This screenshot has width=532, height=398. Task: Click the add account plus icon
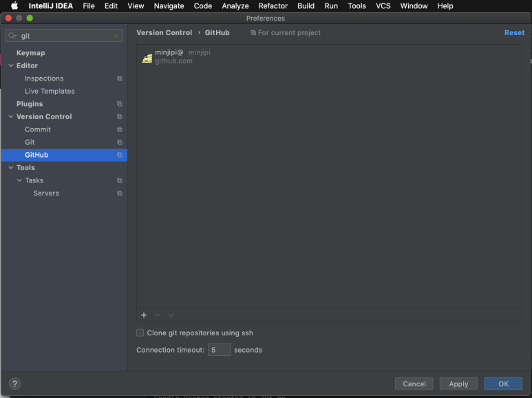[x=144, y=315]
